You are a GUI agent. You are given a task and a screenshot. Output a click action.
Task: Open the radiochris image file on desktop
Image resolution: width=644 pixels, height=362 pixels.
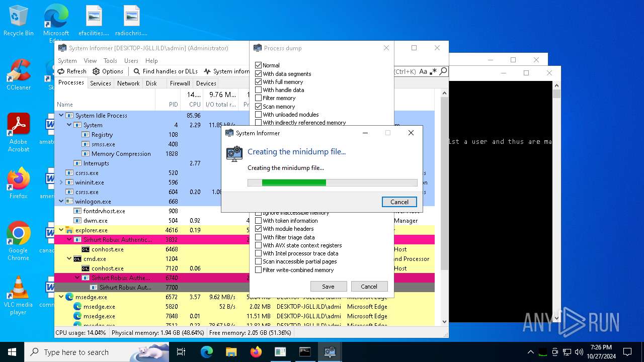[131, 22]
